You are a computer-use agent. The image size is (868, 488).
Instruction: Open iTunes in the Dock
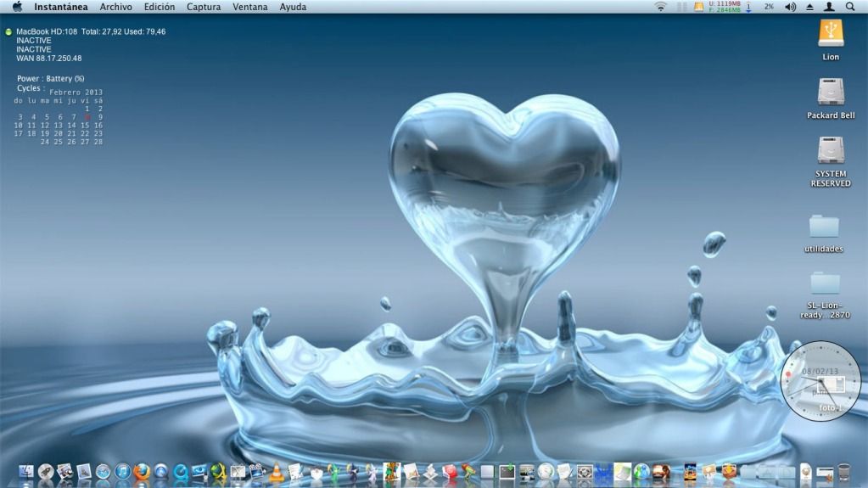123,472
